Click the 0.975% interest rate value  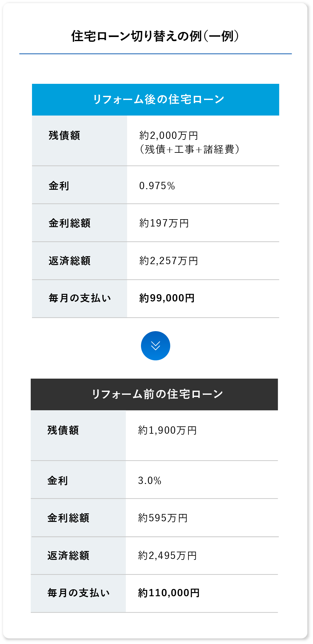point(157,186)
